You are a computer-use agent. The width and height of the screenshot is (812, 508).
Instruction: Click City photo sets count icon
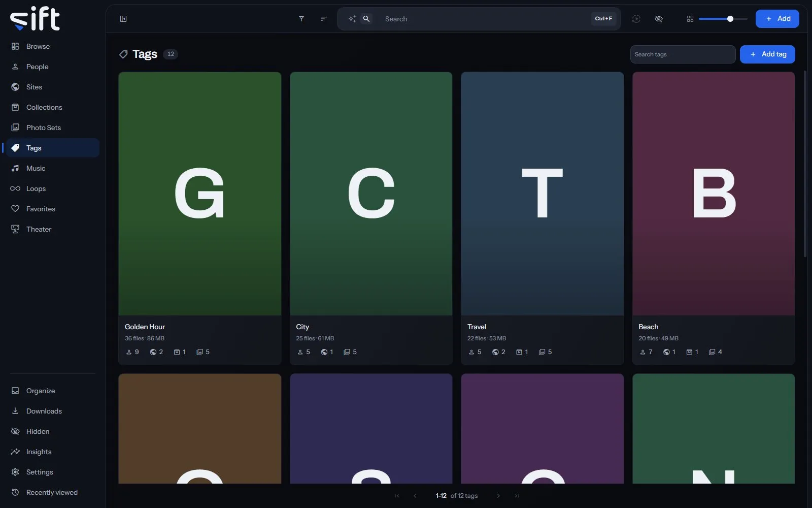click(x=347, y=352)
